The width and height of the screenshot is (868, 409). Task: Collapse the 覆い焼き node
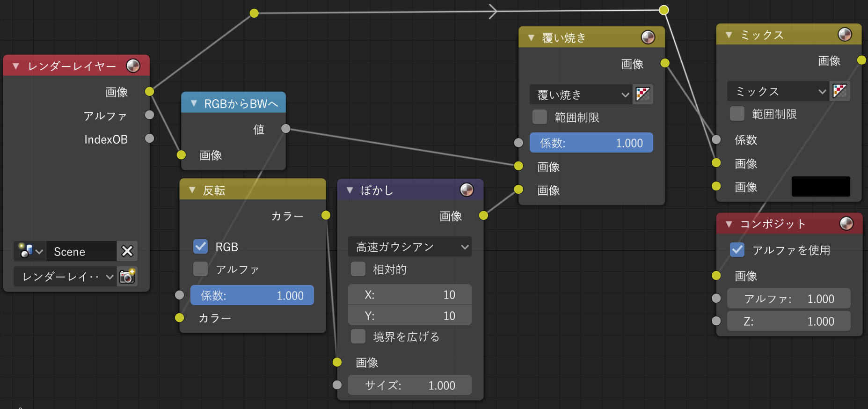[531, 37]
